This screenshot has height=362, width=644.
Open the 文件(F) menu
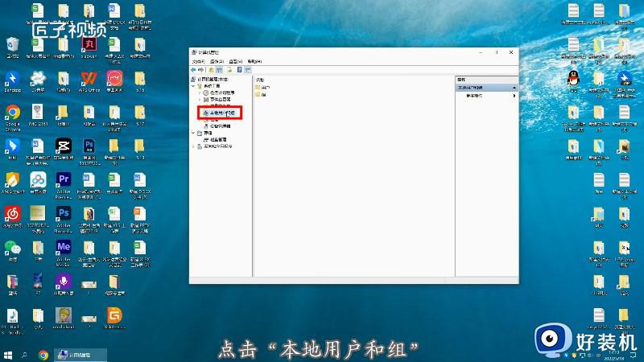(x=198, y=62)
